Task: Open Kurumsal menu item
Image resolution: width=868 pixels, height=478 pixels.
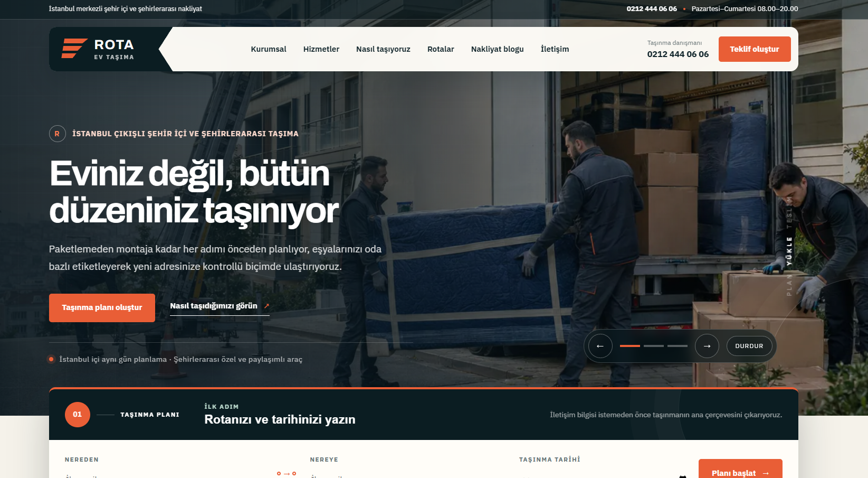Action: tap(269, 49)
